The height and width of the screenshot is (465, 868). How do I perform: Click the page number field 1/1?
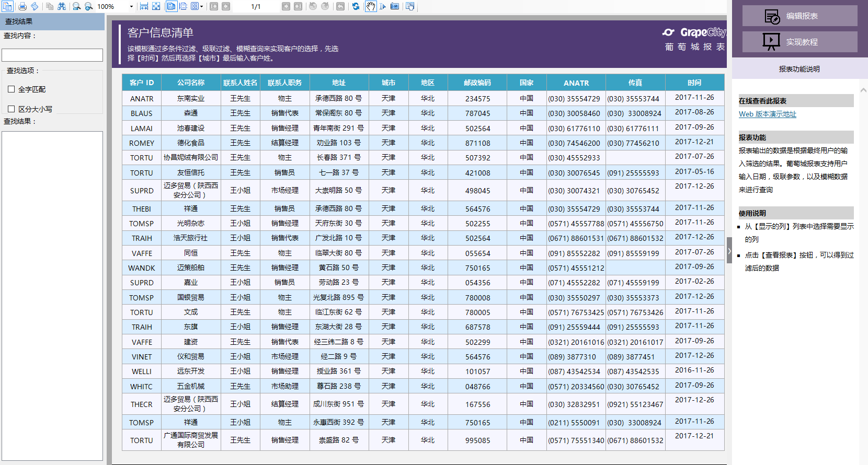256,6
